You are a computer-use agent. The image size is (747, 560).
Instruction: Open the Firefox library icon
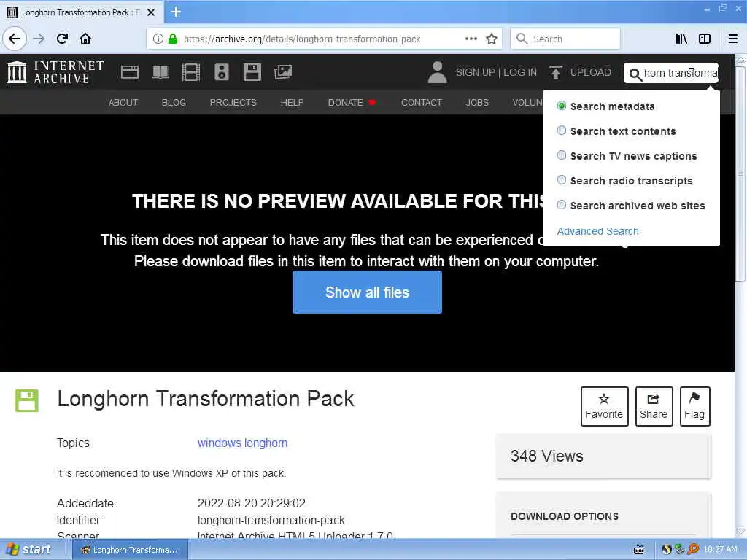[681, 39]
